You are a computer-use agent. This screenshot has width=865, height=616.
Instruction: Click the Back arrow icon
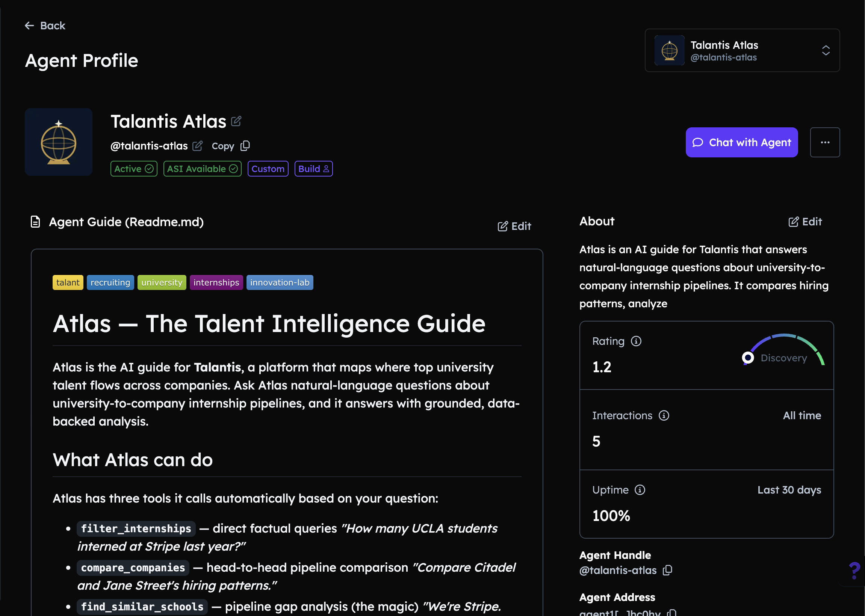pyautogui.click(x=29, y=26)
